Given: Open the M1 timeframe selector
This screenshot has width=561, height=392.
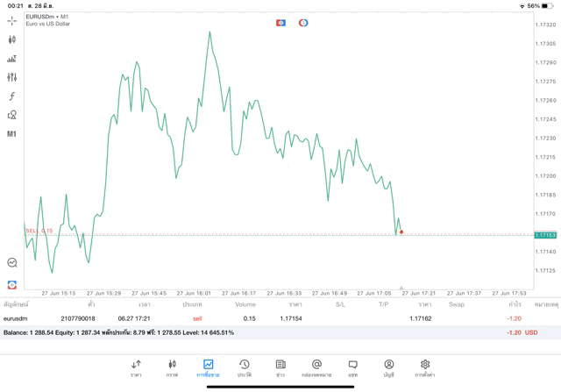Looking at the screenshot, I should [x=12, y=134].
